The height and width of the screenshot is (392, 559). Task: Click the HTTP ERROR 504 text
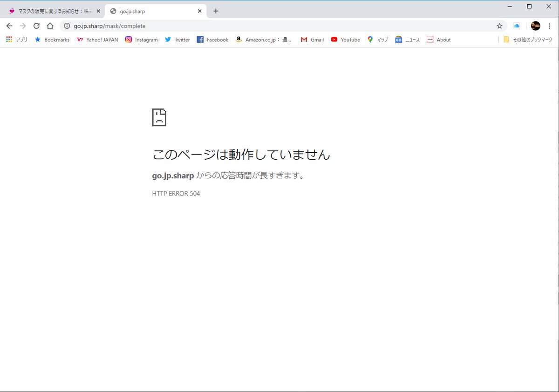[176, 194]
